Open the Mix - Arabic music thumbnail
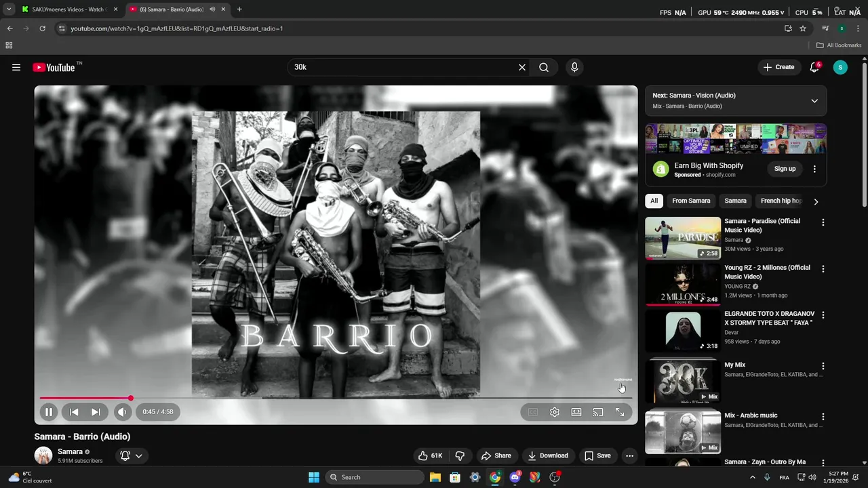 click(683, 432)
